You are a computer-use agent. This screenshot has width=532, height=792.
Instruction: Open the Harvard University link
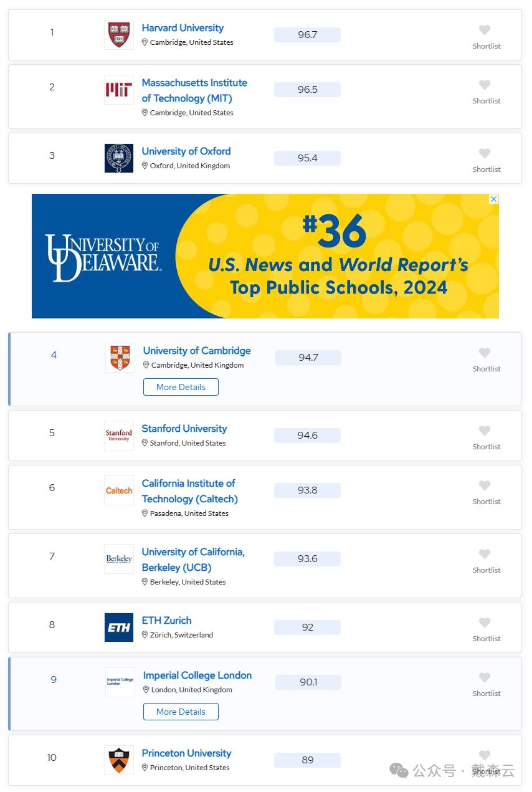[183, 28]
